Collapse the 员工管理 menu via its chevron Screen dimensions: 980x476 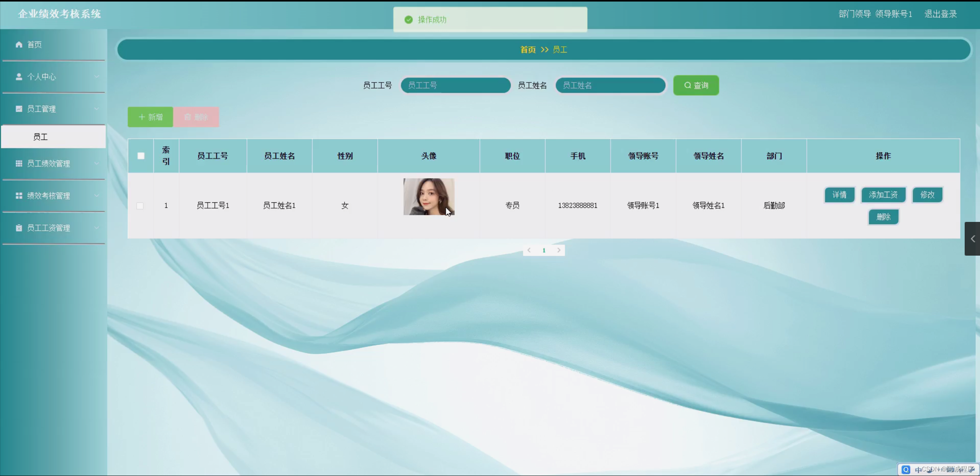[97, 109]
